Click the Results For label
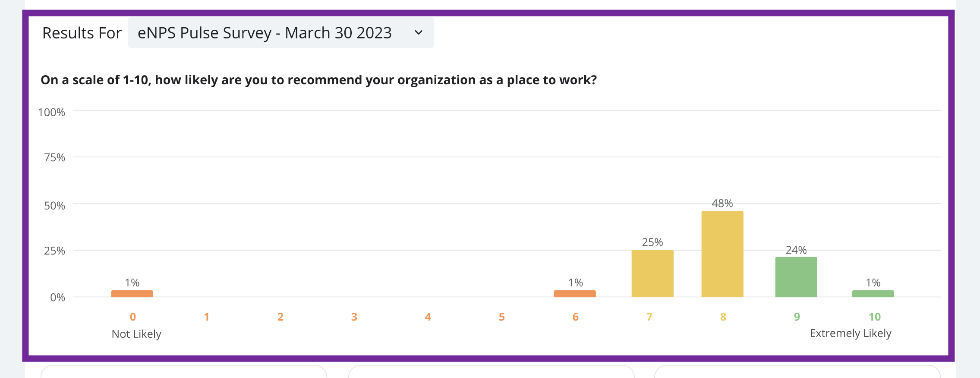This screenshot has width=980, height=378. (x=82, y=33)
